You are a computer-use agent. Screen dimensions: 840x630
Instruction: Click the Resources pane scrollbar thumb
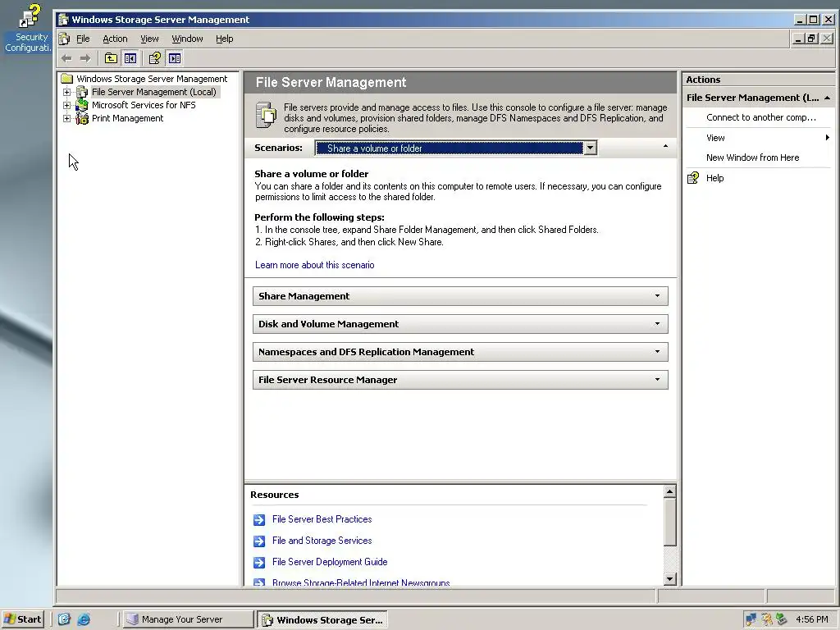point(669,522)
